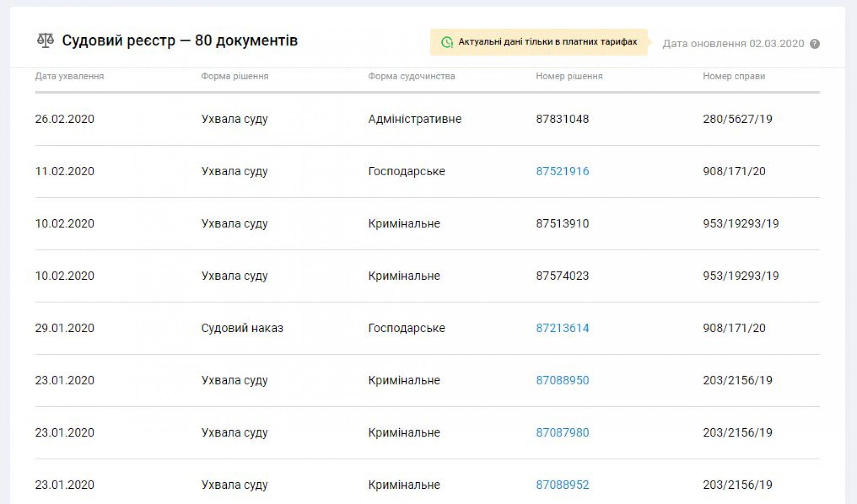Click the update date 02.03.2020 text
Image resolution: width=857 pixels, height=504 pixels.
[733, 44]
